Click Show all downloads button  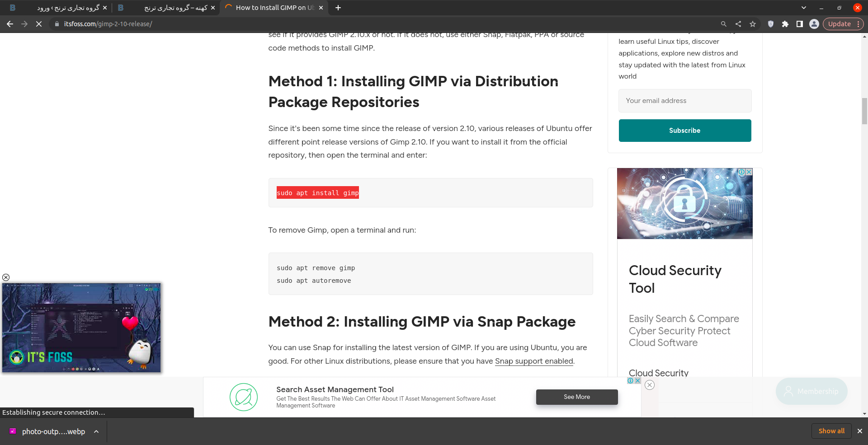[831, 431]
